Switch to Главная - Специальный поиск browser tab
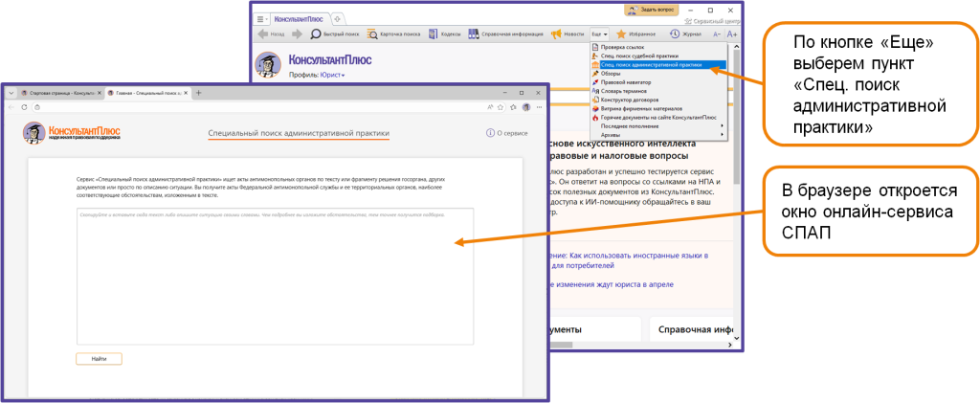980x403 pixels. point(148,93)
